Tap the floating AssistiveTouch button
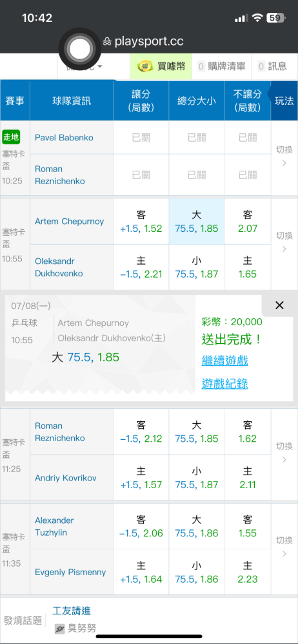Screen dimensions: 298x644 tap(80, 50)
